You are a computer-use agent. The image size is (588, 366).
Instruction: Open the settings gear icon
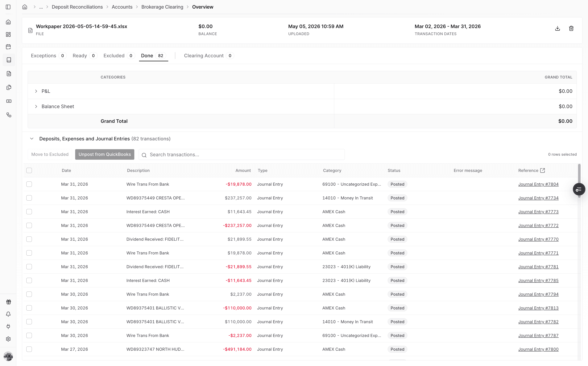tap(8, 339)
